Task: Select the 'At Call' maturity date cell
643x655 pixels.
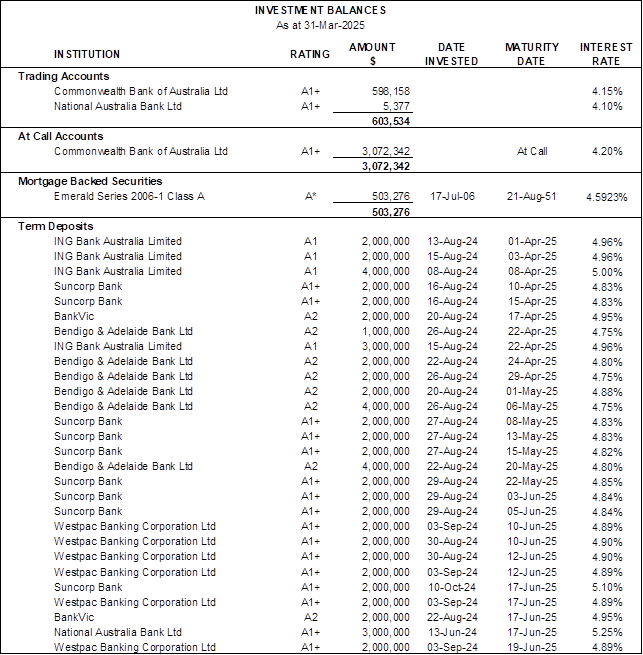Action: (531, 151)
